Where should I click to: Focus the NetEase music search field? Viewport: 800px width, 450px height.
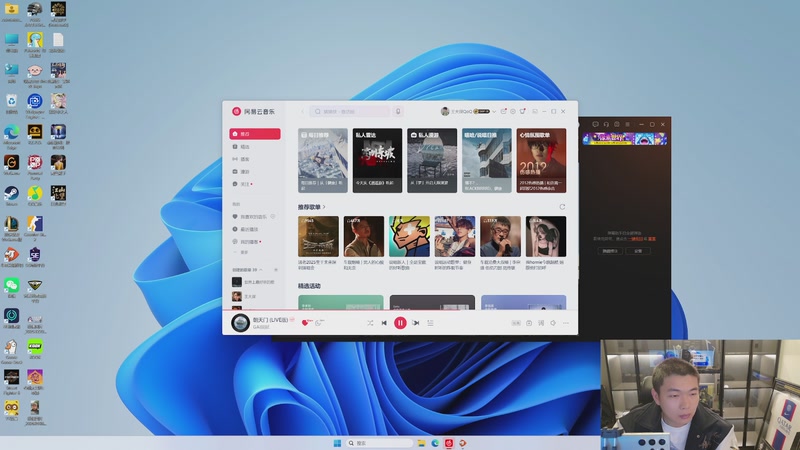pyautogui.click(x=349, y=111)
